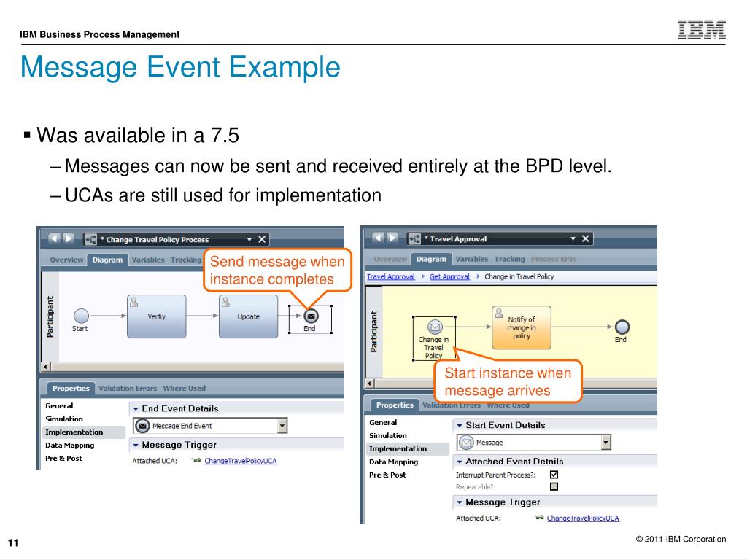Select Pre & Post in left properties list

click(63, 459)
